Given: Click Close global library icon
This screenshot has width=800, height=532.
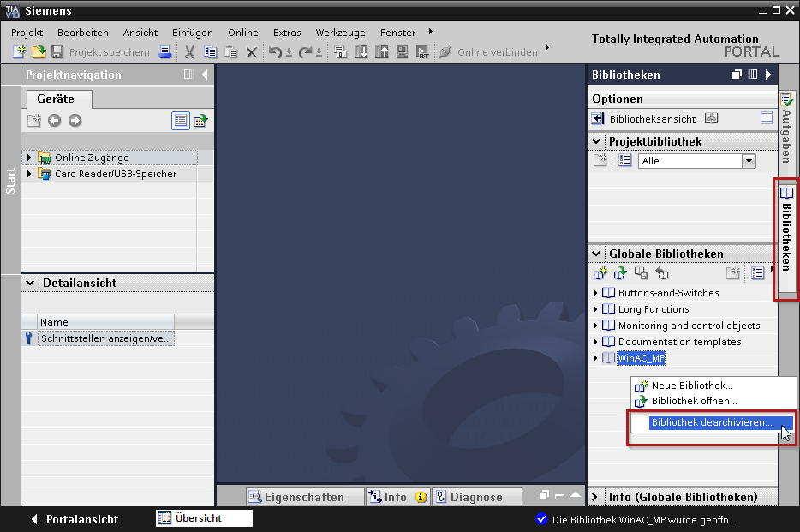Looking at the screenshot, I should (662, 273).
